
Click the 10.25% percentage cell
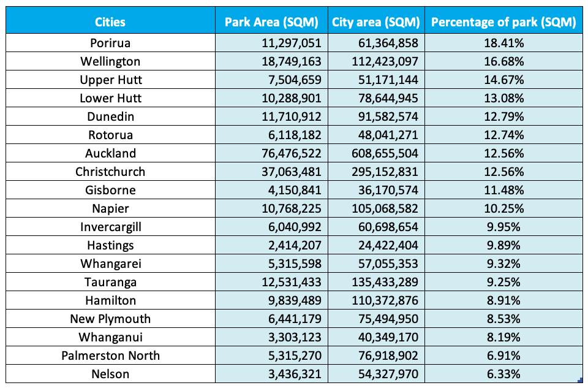[x=503, y=208]
